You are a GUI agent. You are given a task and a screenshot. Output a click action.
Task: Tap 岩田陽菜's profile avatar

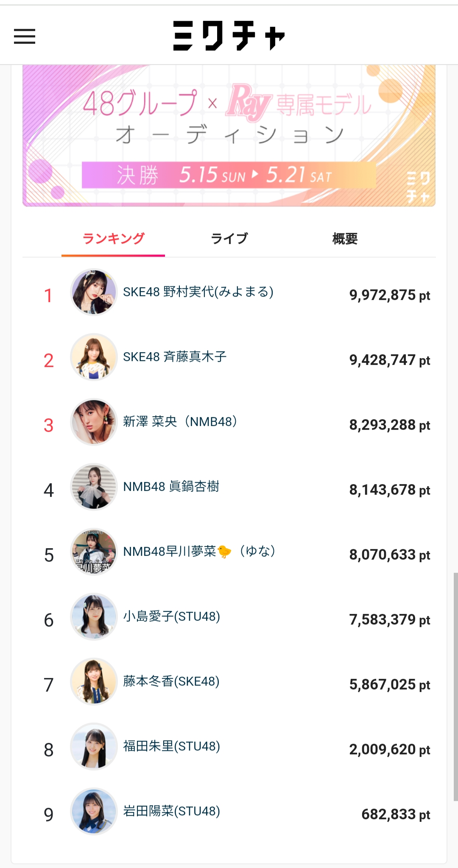point(94,812)
